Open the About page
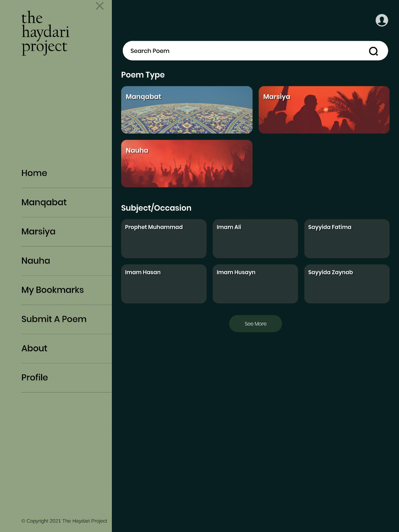The width and height of the screenshot is (399, 532). tap(34, 348)
